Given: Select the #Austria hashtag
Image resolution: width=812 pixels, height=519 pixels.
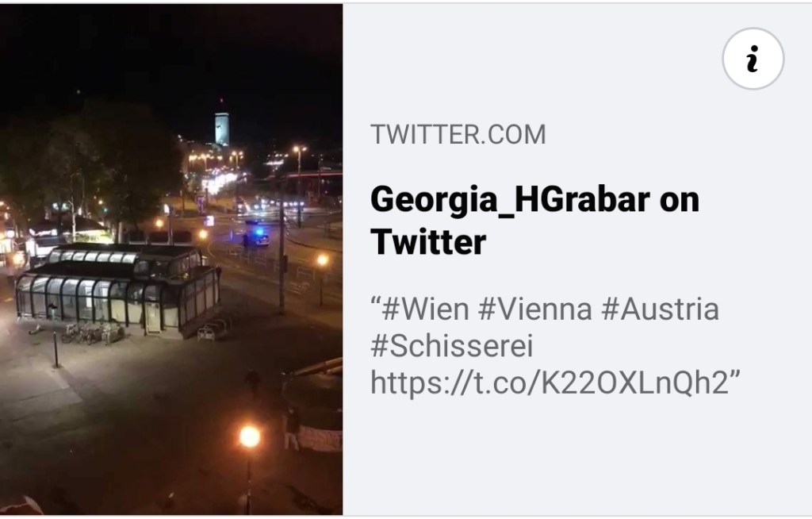Looking at the screenshot, I should pyautogui.click(x=661, y=309).
